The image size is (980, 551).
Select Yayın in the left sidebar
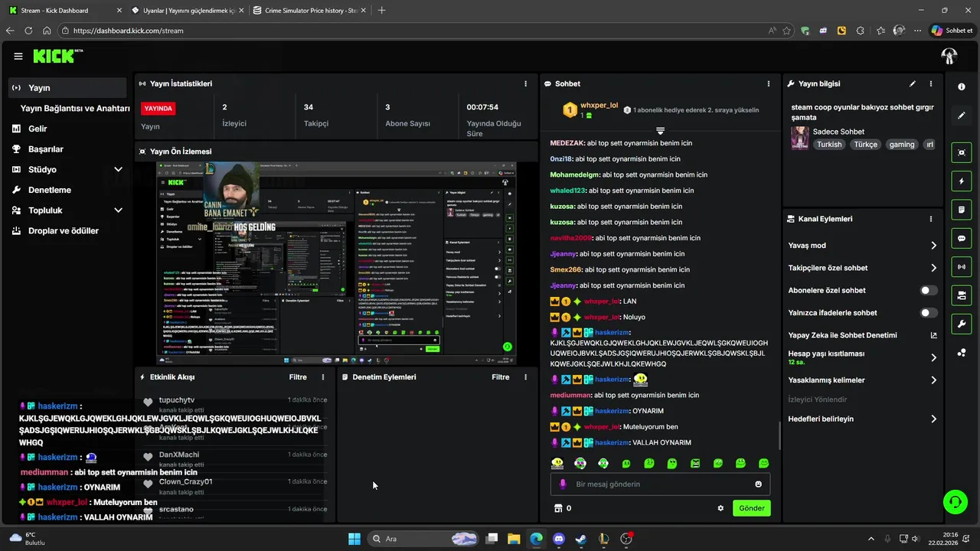click(67, 88)
